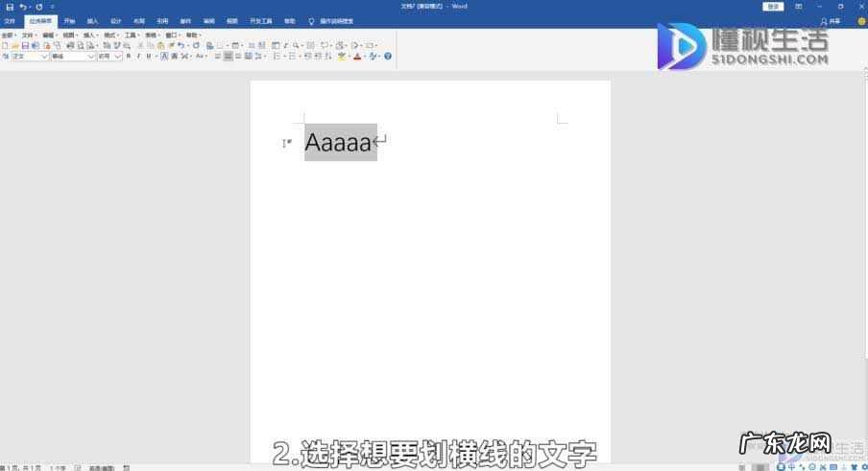Open the classic 全部 menu dropdown

pos(9,35)
